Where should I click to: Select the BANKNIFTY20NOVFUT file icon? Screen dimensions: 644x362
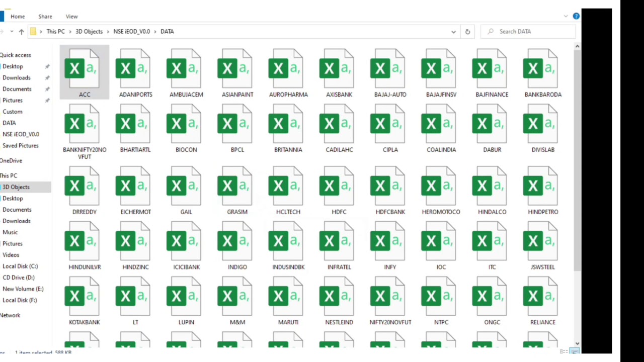click(x=81, y=124)
